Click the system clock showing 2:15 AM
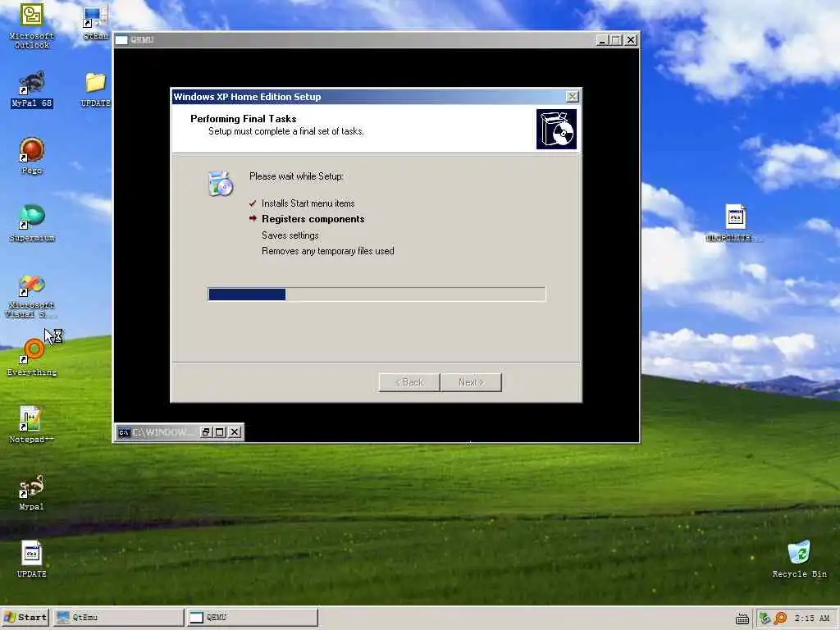Image resolution: width=840 pixels, height=630 pixels. click(x=812, y=619)
